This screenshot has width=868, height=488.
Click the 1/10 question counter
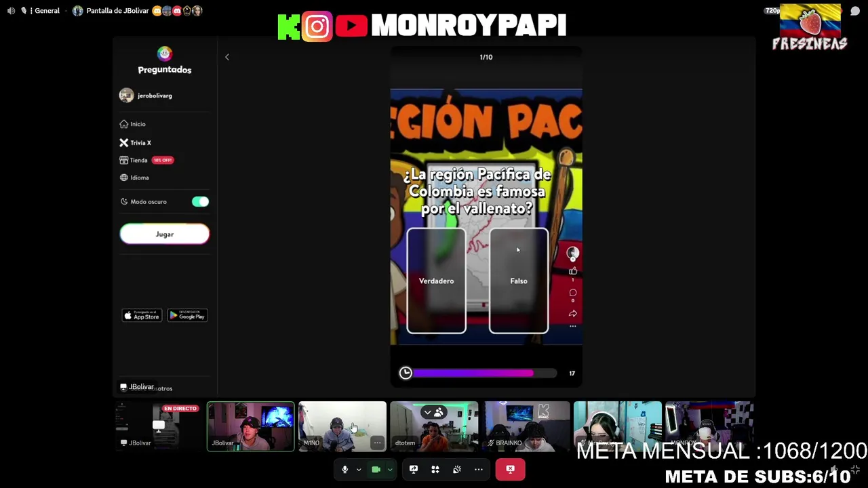coord(486,57)
